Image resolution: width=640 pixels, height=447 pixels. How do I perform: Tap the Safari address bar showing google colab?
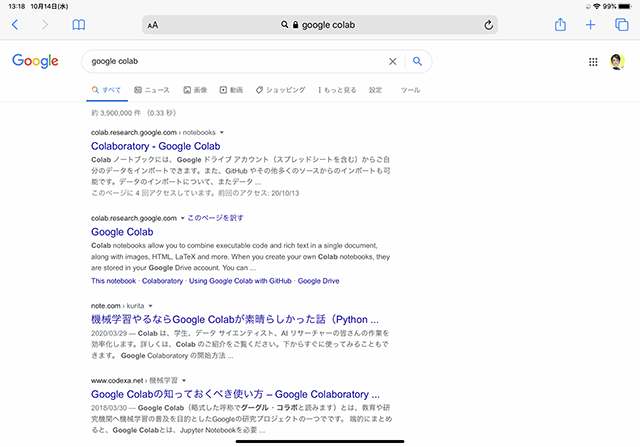tap(320, 25)
